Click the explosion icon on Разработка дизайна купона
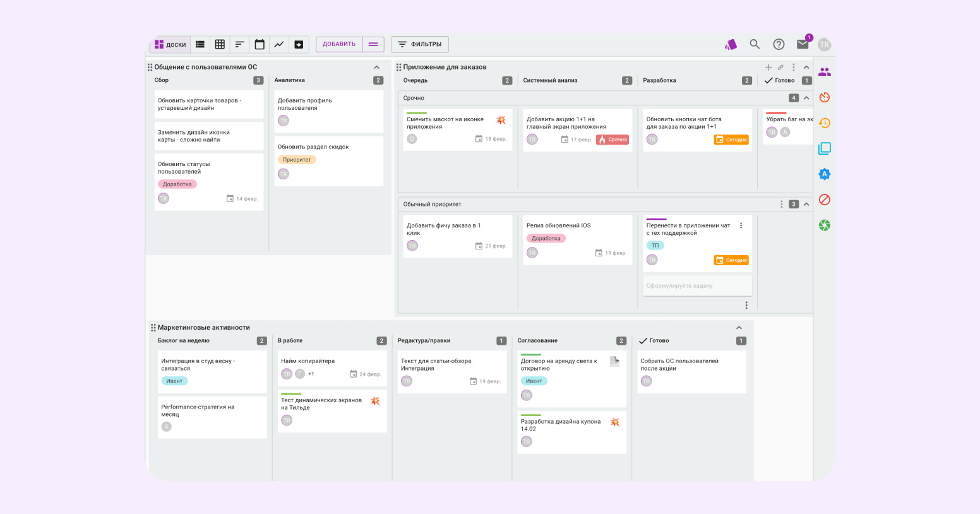This screenshot has height=514, width=980. tap(615, 422)
